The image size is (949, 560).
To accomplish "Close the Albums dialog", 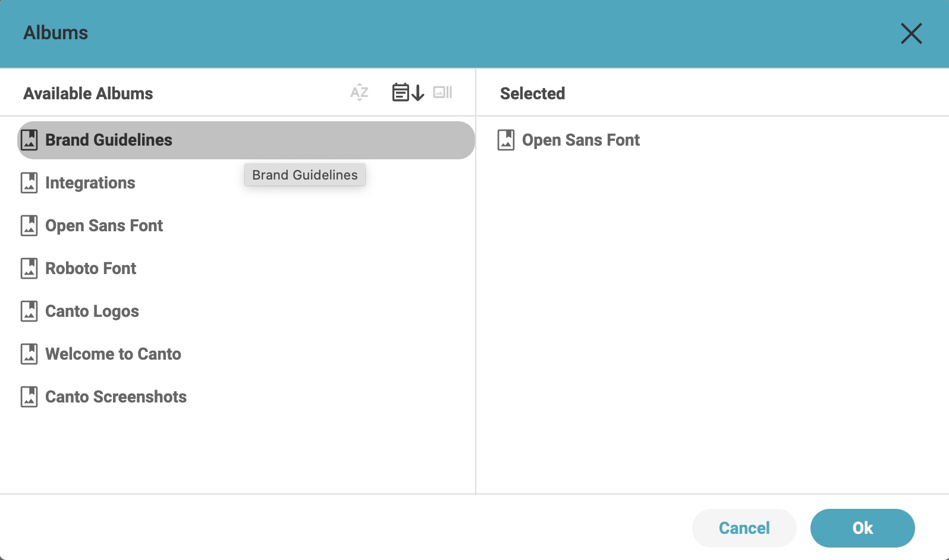I will tap(911, 34).
